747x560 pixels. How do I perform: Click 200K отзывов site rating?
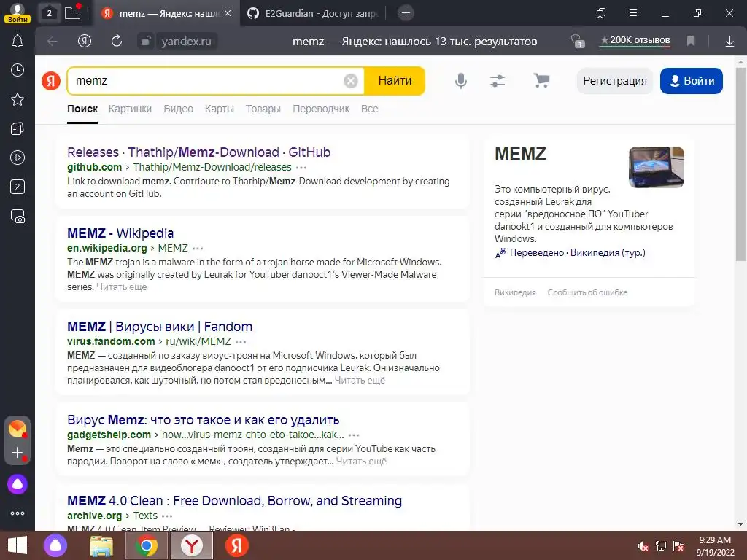635,41
